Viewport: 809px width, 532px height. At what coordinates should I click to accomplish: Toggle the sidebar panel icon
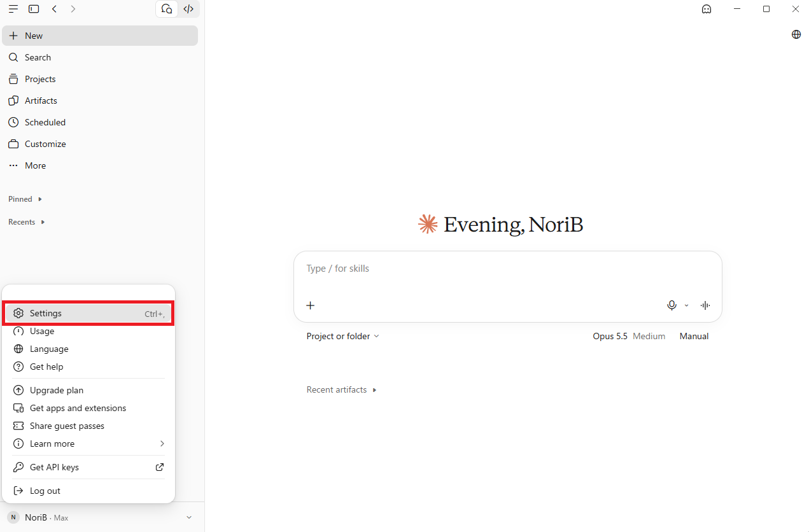click(x=34, y=9)
